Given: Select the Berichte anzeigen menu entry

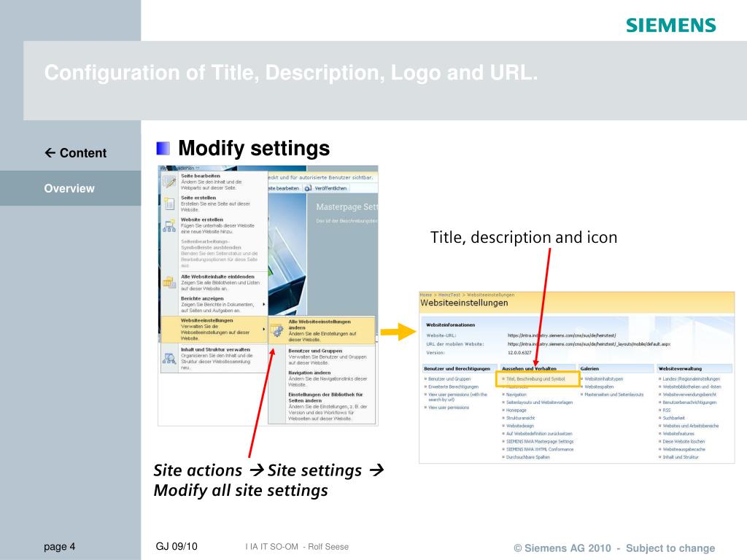Looking at the screenshot, I should point(214,304).
